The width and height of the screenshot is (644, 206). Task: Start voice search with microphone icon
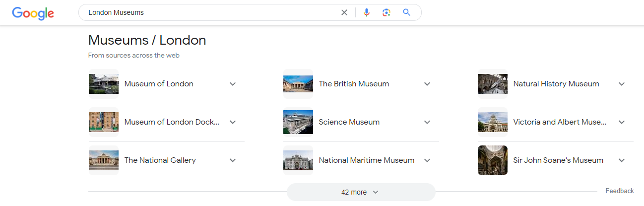(367, 12)
